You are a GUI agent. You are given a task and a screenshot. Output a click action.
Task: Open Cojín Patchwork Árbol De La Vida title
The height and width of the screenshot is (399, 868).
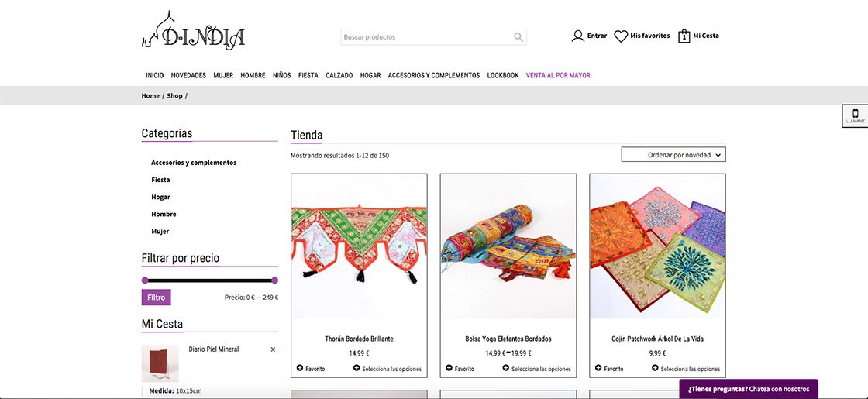tap(658, 339)
